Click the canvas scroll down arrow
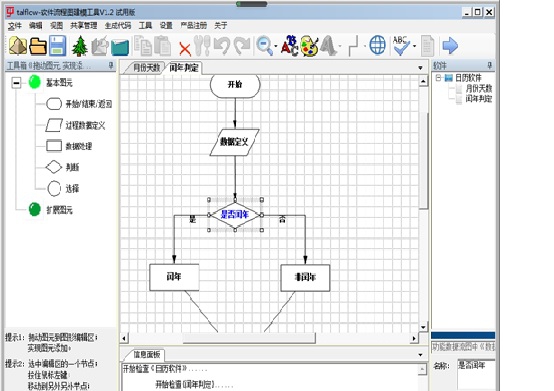554x391 pixels. pos(423,327)
